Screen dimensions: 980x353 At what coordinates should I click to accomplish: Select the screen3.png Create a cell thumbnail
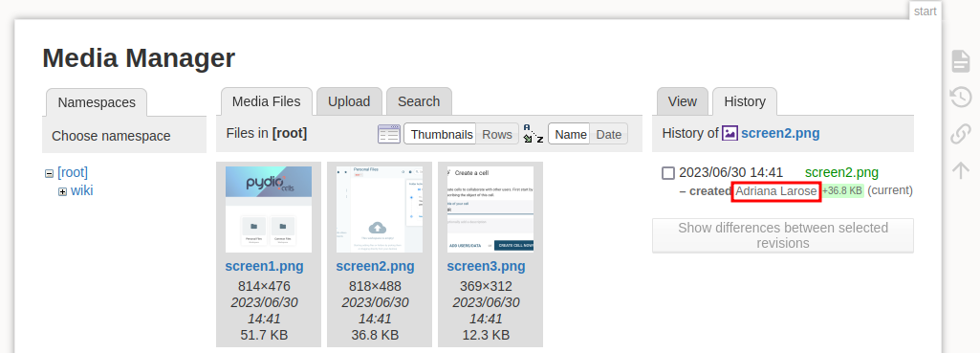point(490,210)
